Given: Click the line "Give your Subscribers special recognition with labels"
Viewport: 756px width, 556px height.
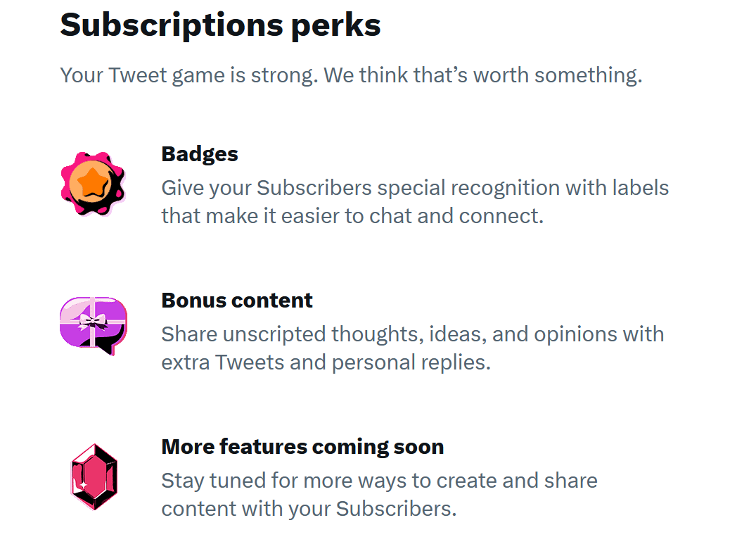Looking at the screenshot, I should click(415, 188).
